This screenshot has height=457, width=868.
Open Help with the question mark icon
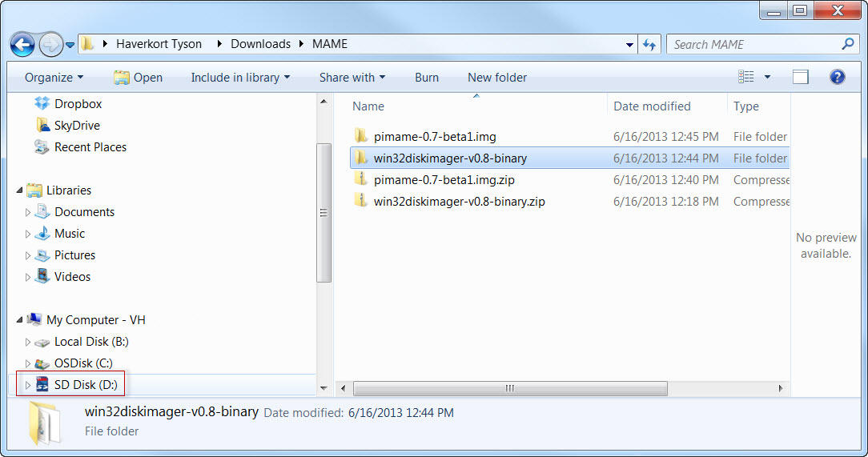coord(837,77)
